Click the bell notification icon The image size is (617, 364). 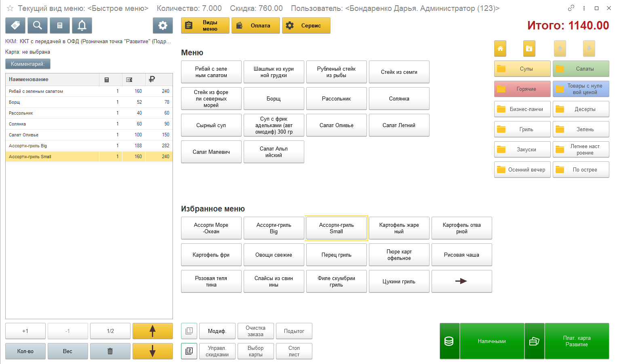82,25
